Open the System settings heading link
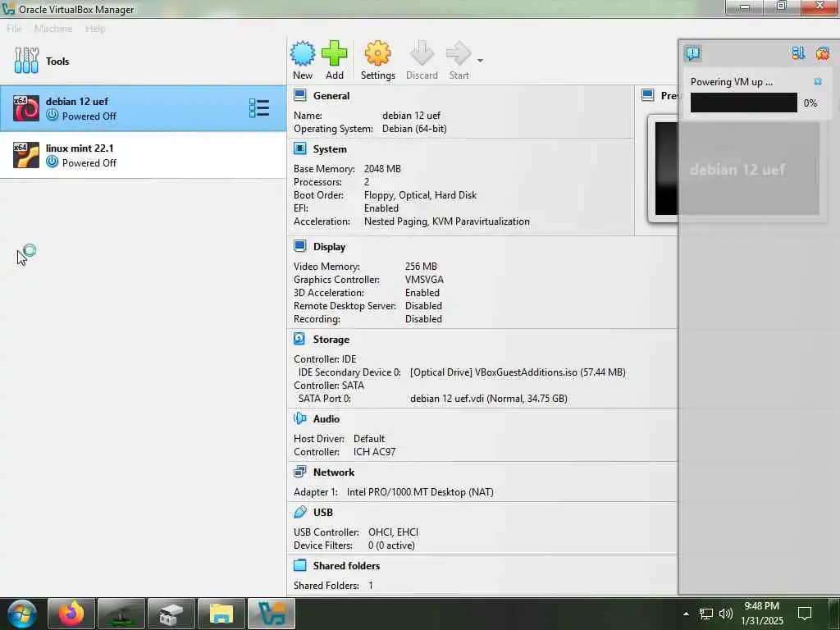The image size is (840, 630). click(x=330, y=149)
